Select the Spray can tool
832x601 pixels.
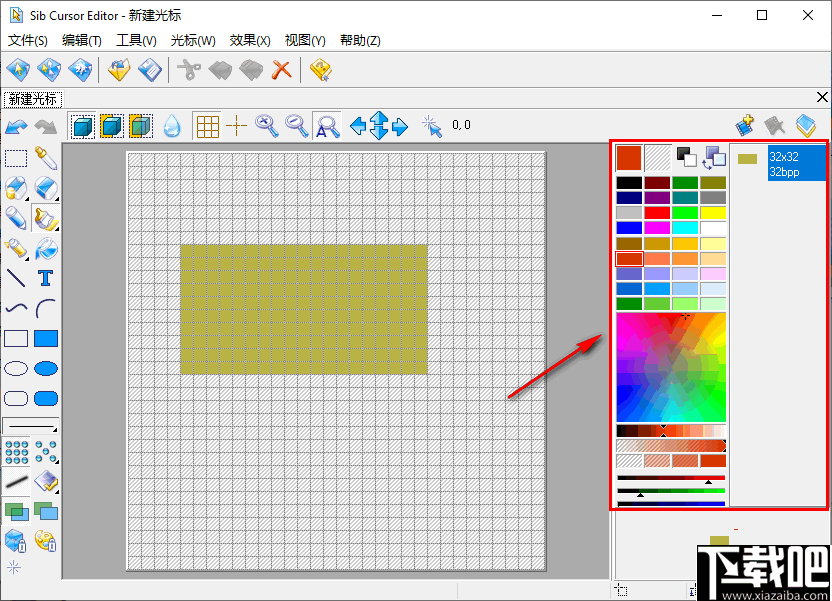click(x=15, y=249)
